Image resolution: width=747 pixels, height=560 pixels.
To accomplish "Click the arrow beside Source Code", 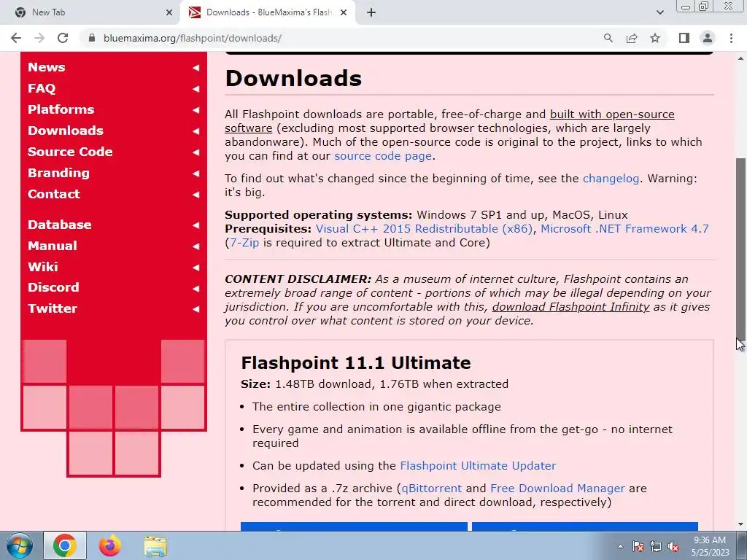I will point(196,152).
